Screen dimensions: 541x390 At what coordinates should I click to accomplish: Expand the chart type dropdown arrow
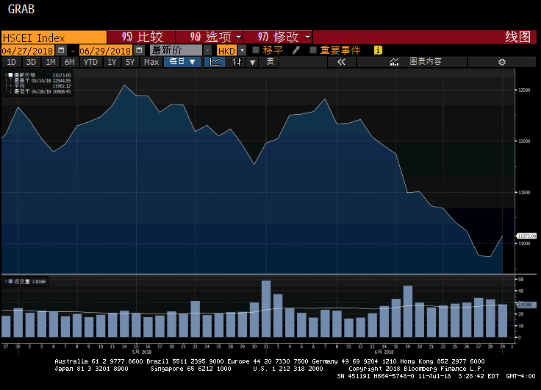[x=253, y=62]
